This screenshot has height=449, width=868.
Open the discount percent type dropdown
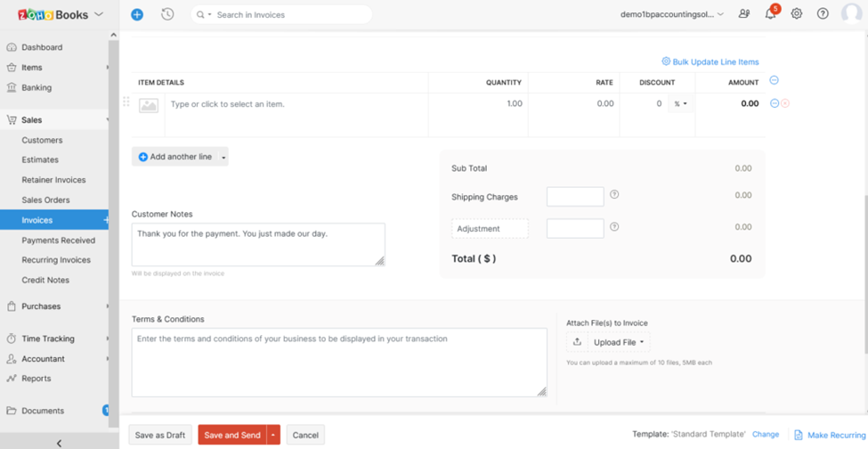681,104
